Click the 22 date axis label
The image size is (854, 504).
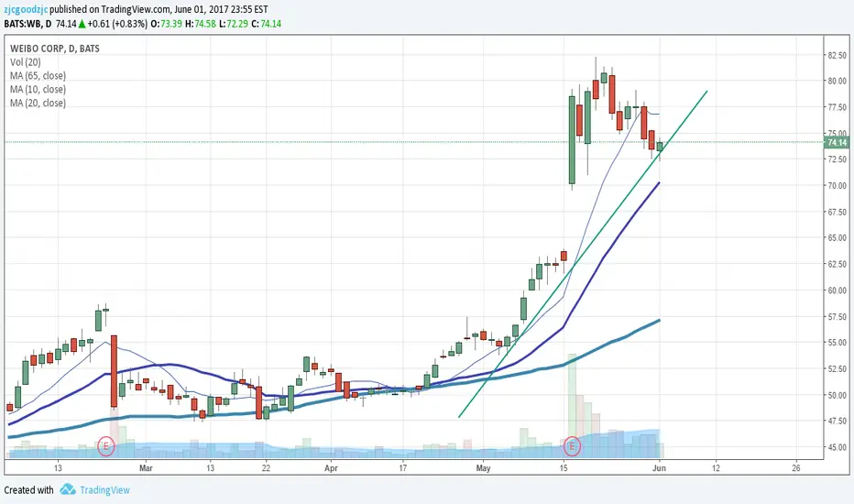266,467
